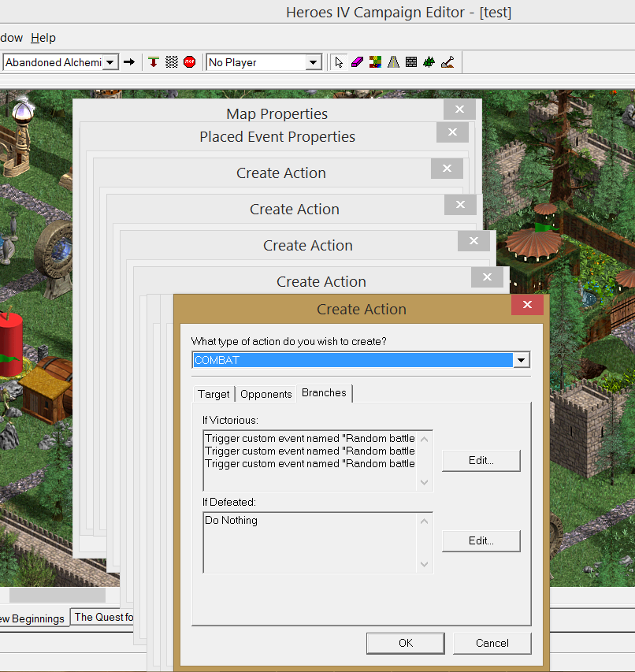Click If Defeated list scroll-down arrow
Screen dimensions: 635x672
coord(424,564)
